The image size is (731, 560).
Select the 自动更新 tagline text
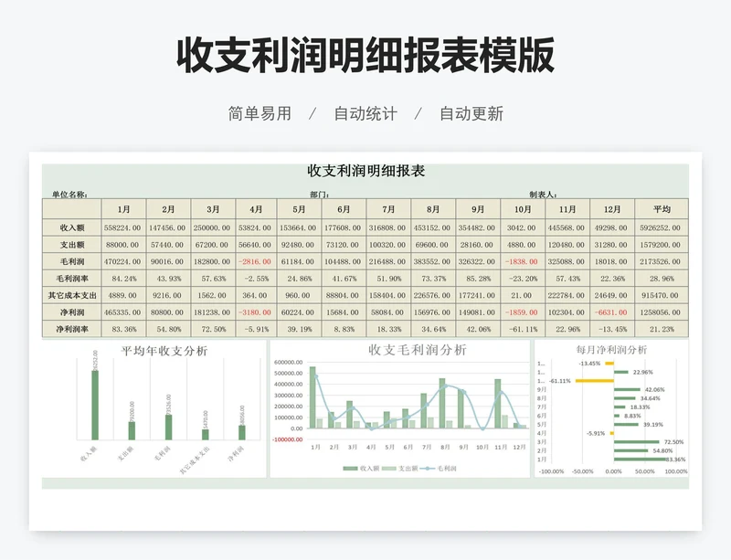pos(471,113)
